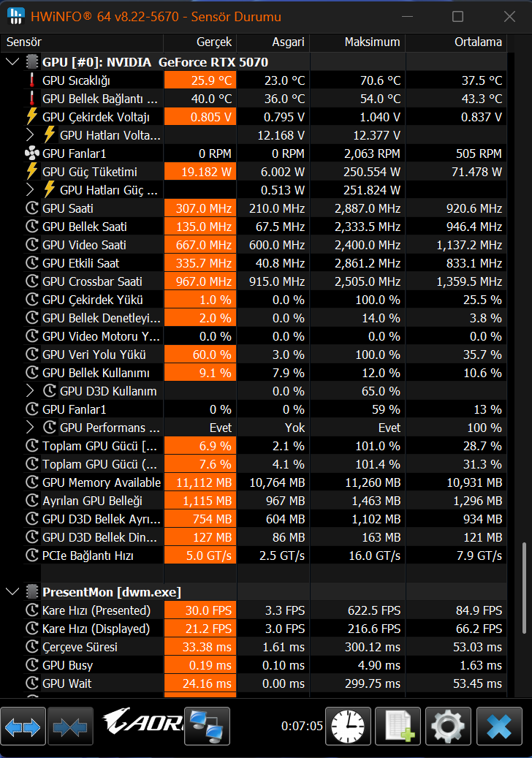Click the chip icon beside GPU [#0] header

(x=32, y=62)
